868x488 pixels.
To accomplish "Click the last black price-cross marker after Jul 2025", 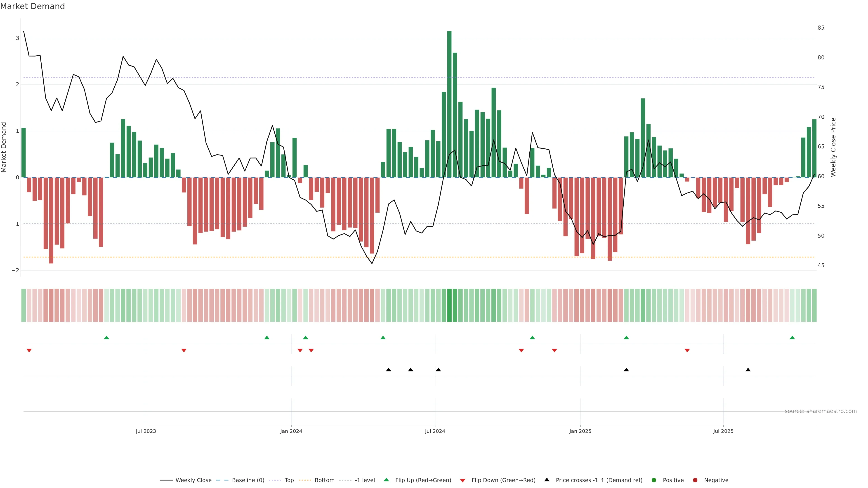I will pos(748,370).
